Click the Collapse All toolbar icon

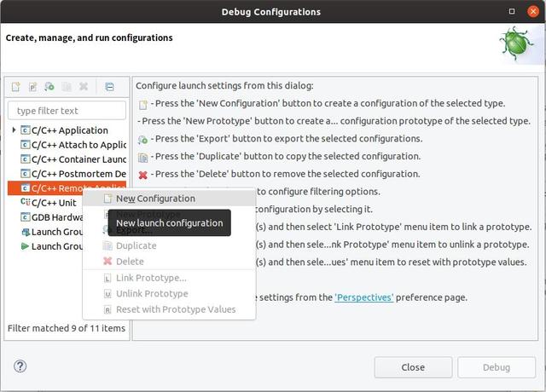point(109,87)
